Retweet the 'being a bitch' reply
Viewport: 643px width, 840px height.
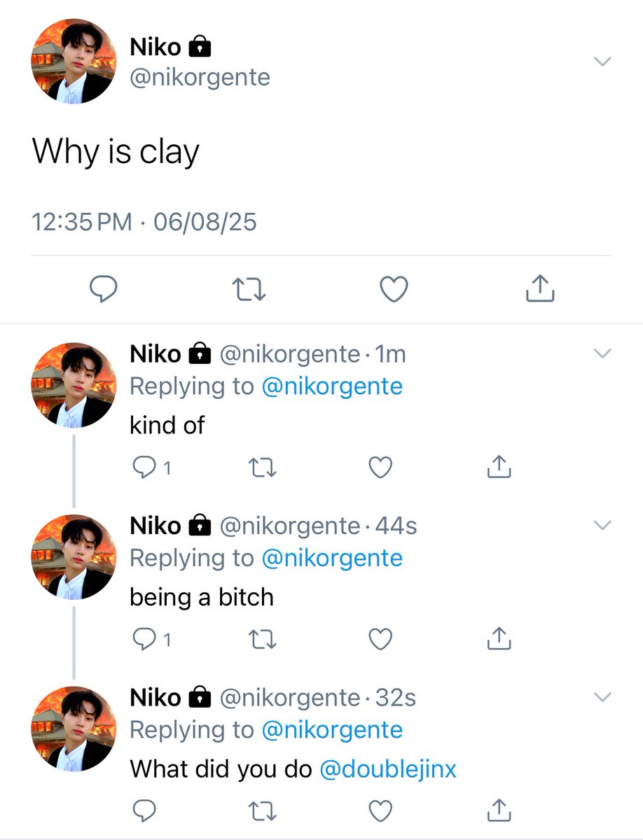coord(263,639)
